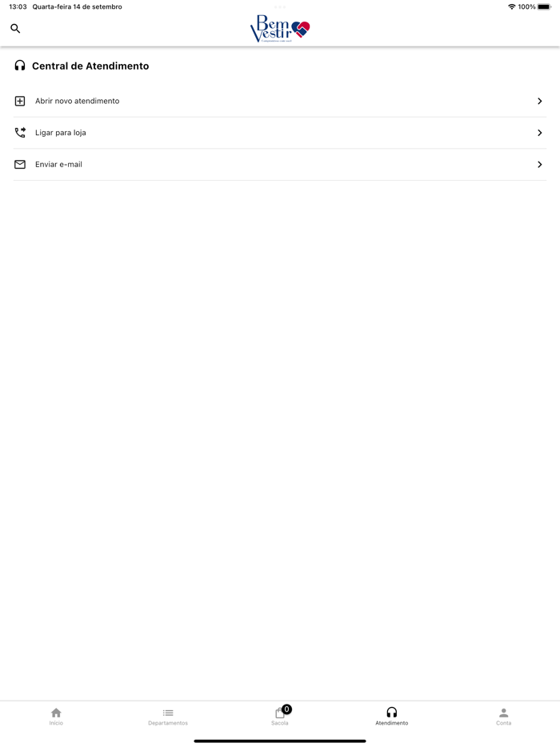Expand Abrir novo atendimento chevron
The height and width of the screenshot is (747, 560).
click(x=540, y=102)
